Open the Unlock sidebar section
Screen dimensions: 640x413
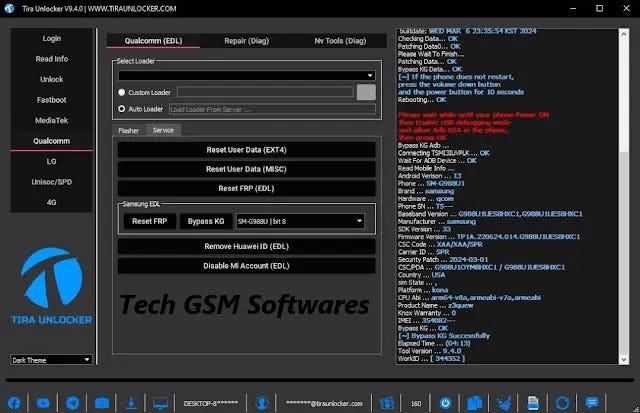click(x=51, y=79)
